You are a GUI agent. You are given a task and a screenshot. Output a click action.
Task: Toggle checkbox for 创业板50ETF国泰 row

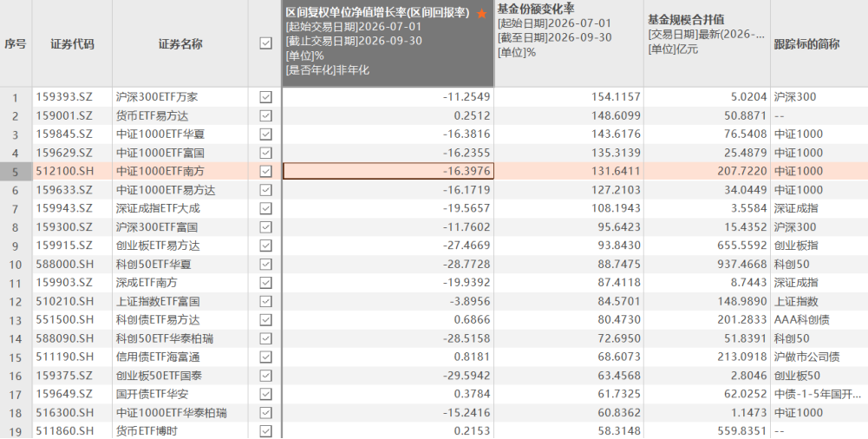tap(265, 376)
